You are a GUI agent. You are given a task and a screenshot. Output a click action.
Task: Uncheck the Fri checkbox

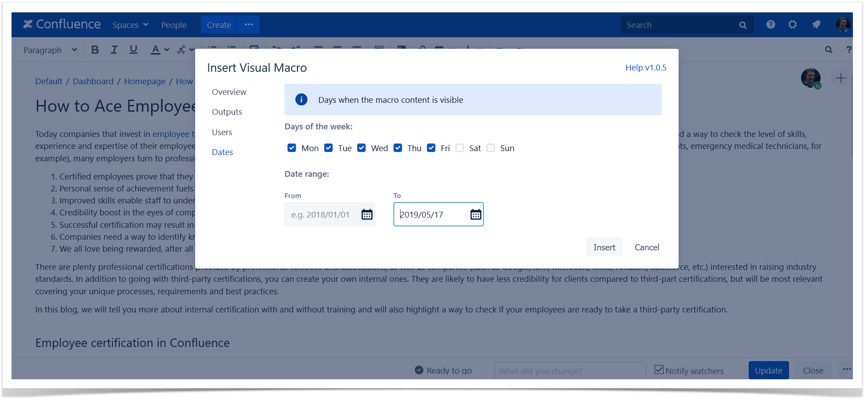431,148
